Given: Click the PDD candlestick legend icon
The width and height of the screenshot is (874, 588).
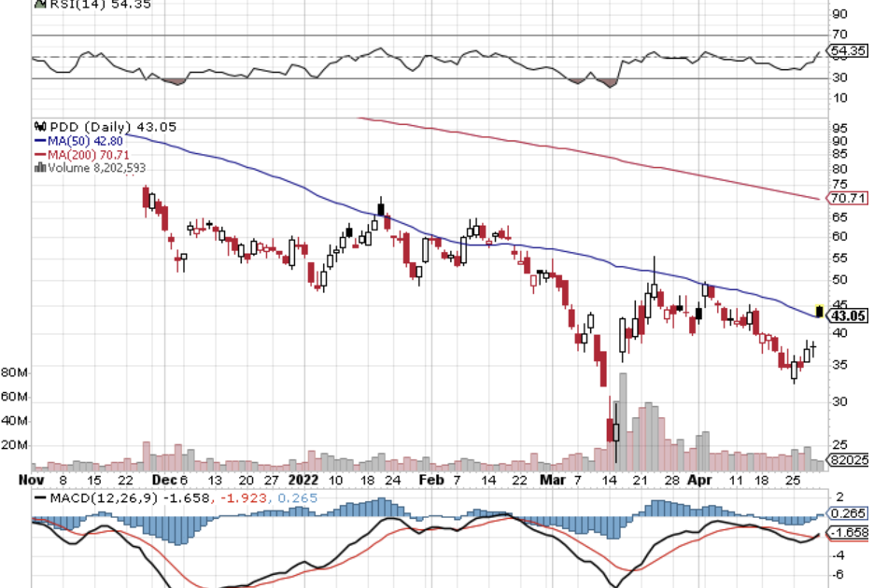Looking at the screenshot, I should 39,126.
